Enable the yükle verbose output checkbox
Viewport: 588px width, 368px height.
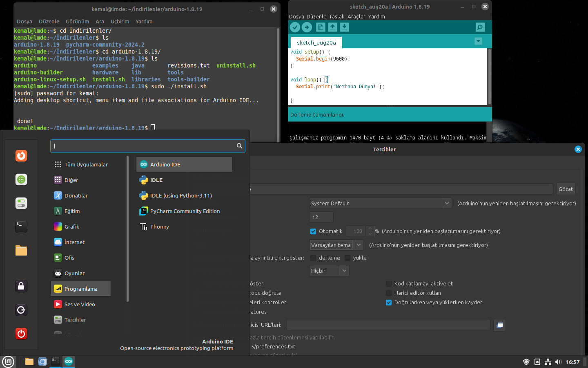tap(347, 258)
